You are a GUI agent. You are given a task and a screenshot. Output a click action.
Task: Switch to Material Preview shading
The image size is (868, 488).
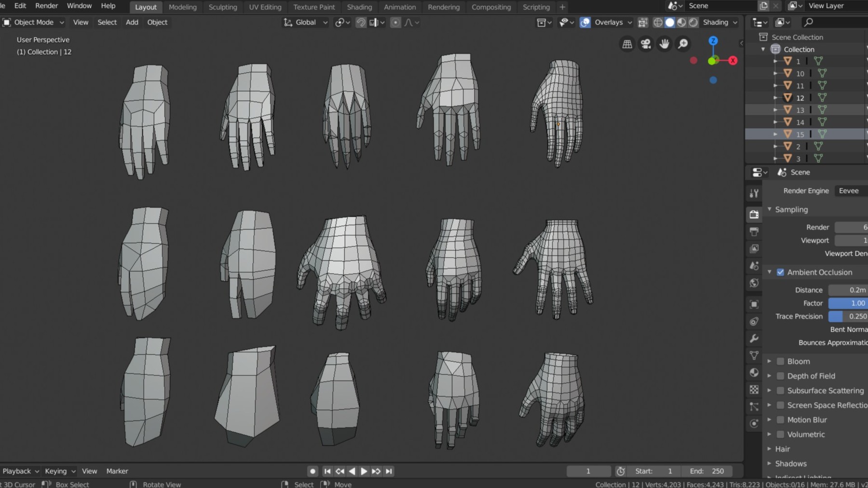(x=681, y=22)
